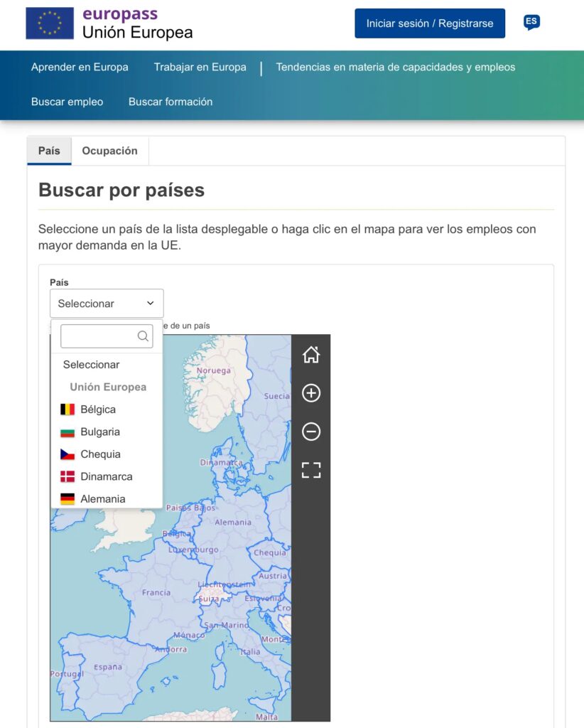Click the search magnifier in dropdown
Screen dimensions: 584x728
[x=143, y=336]
